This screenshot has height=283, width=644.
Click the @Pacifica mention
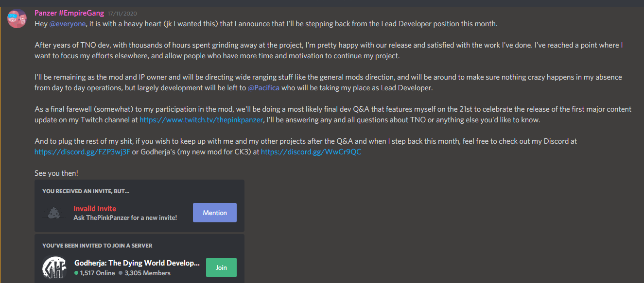(x=265, y=88)
